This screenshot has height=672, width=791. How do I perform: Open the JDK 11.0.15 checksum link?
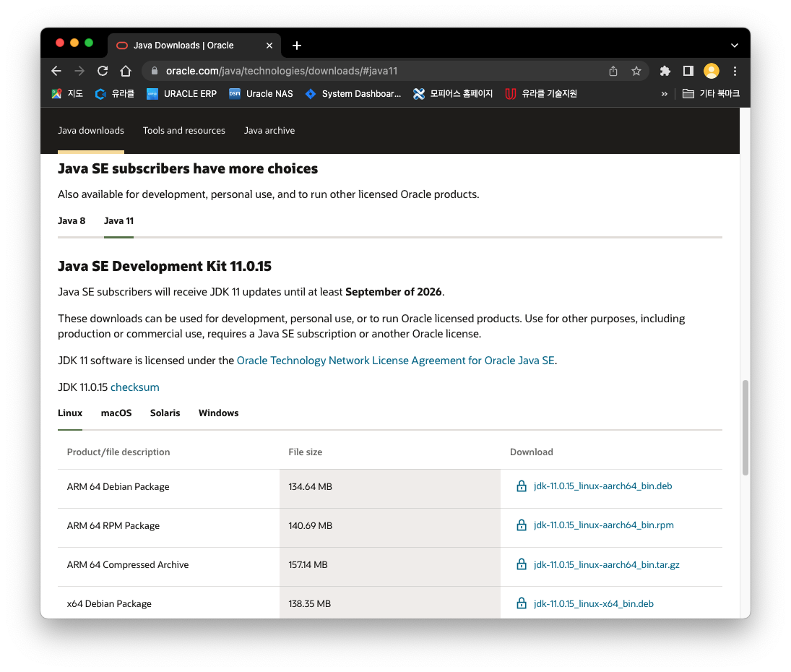click(x=134, y=387)
